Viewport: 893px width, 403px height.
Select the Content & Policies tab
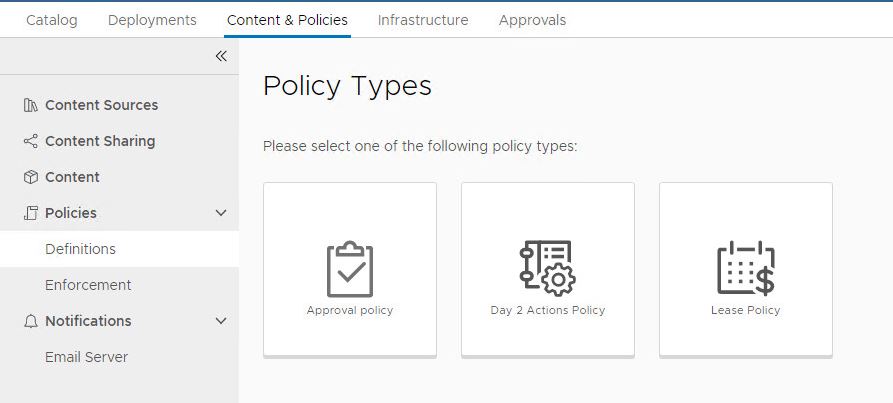(x=287, y=20)
